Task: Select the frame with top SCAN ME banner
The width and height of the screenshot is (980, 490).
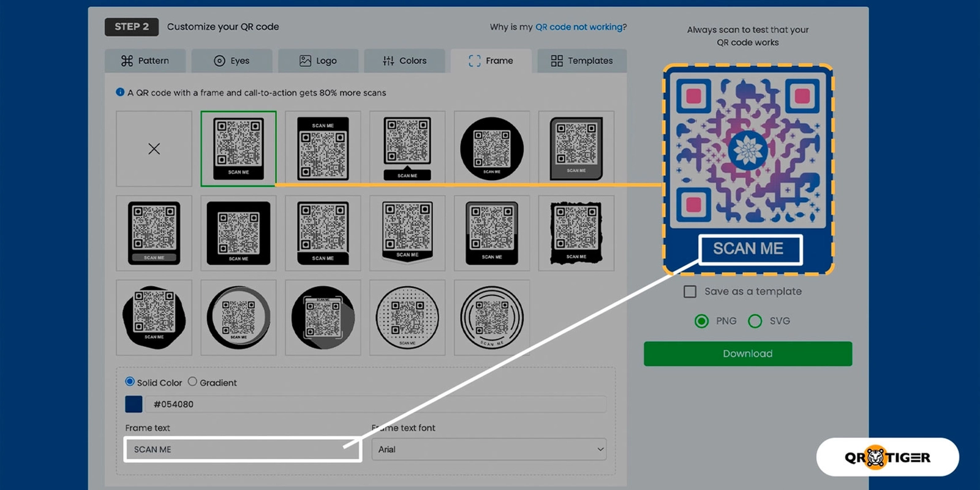Action: (323, 149)
